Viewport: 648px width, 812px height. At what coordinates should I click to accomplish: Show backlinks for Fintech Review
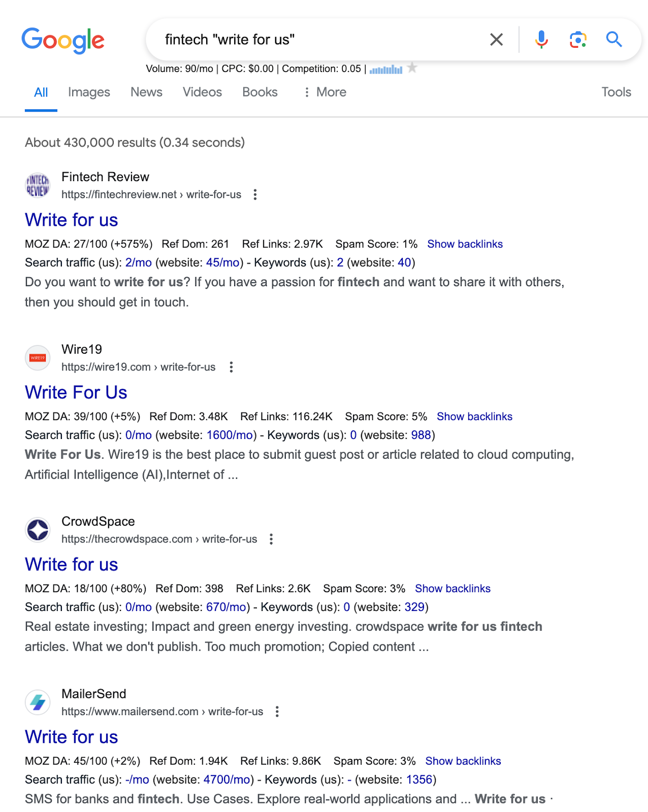tap(465, 244)
